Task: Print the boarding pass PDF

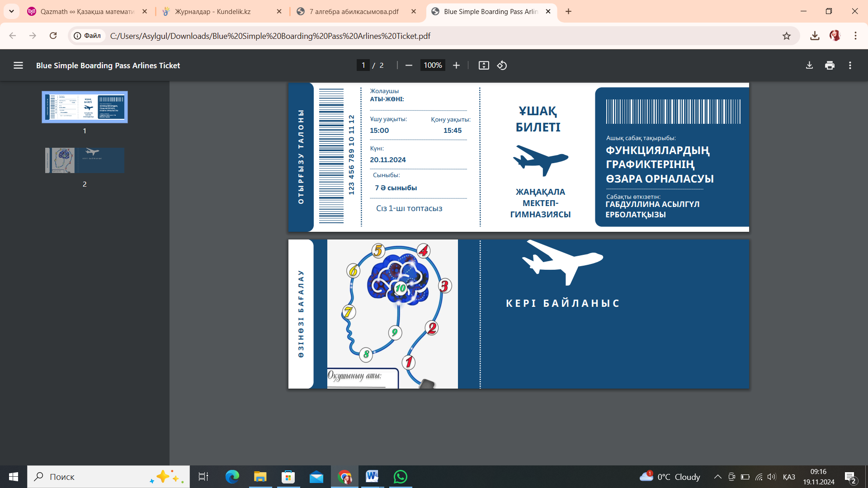Action: click(830, 66)
